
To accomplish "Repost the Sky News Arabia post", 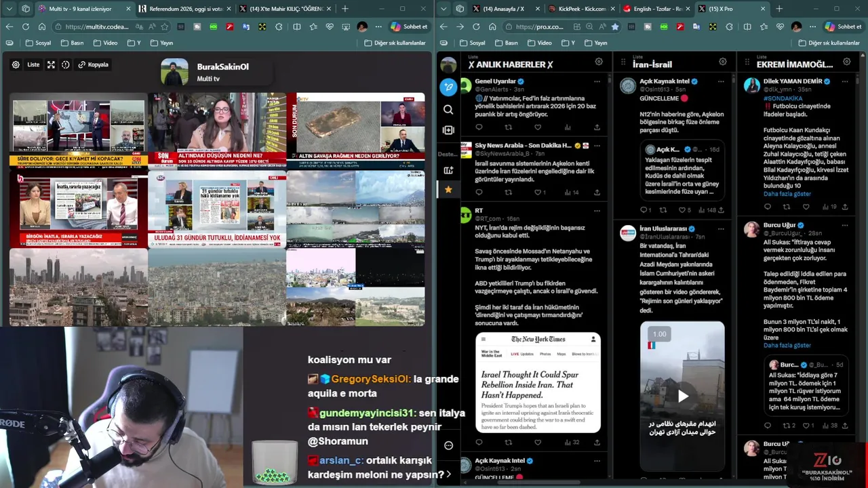I will coord(509,192).
